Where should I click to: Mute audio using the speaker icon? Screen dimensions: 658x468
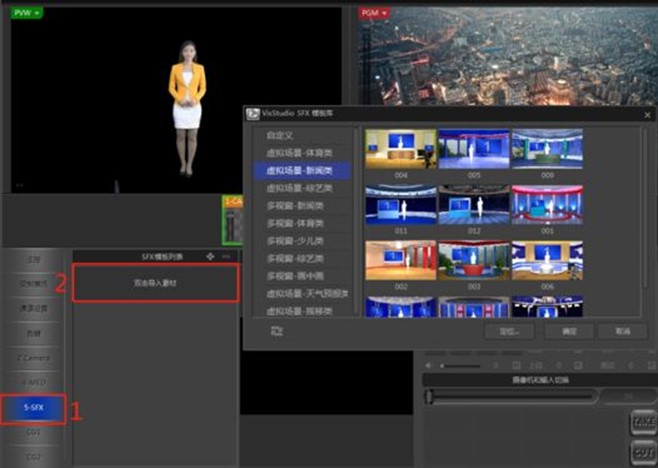coord(429,366)
